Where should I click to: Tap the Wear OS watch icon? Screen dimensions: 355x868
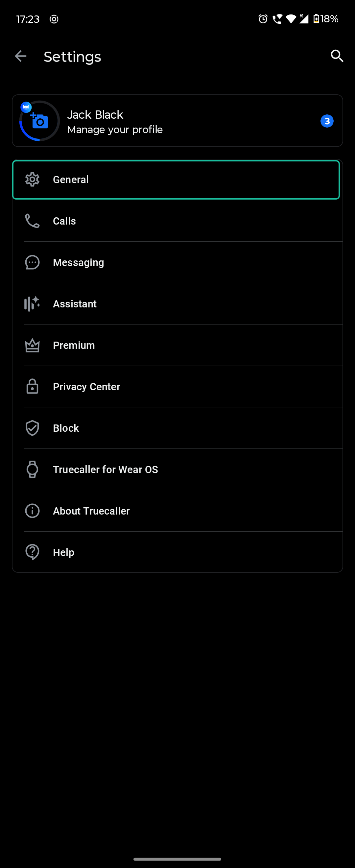tap(32, 470)
